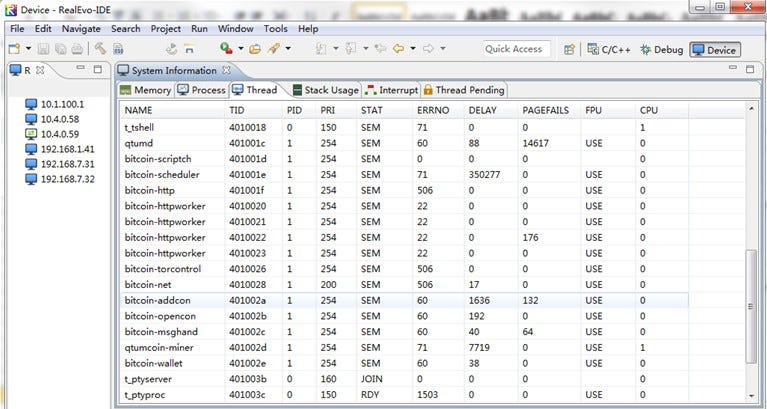Open the Search menu

(126, 29)
